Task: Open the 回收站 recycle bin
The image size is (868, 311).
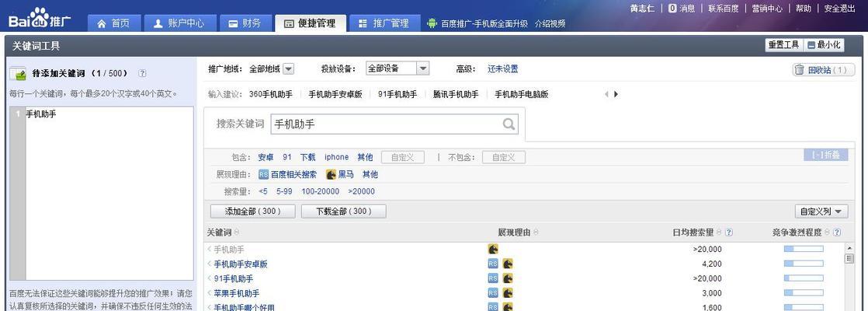Action: pyautogui.click(x=824, y=70)
